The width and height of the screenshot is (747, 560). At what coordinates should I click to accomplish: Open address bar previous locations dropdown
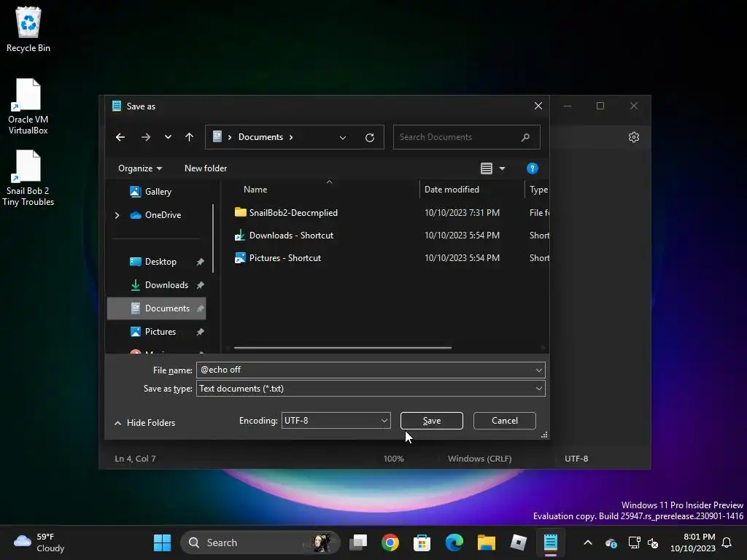click(x=343, y=138)
